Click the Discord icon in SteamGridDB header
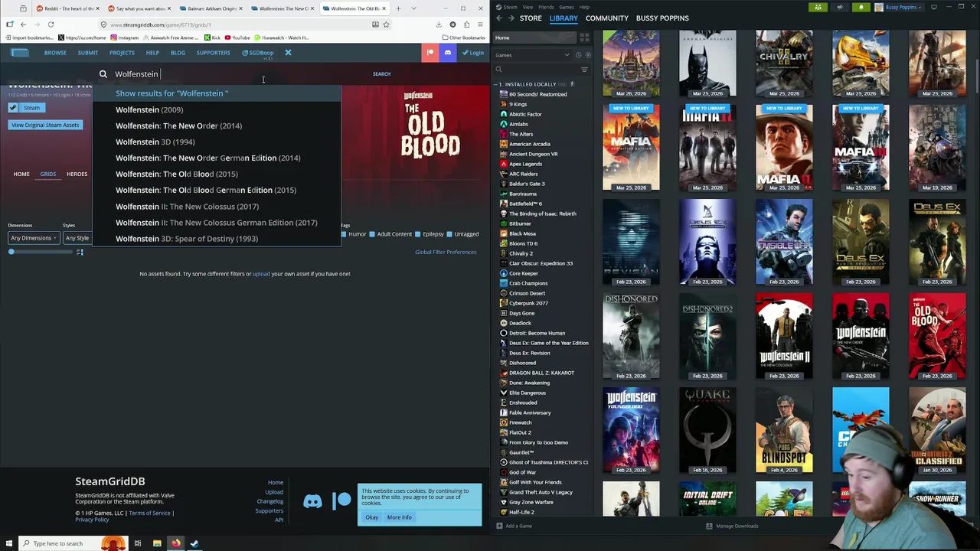This screenshot has height=551, width=980. (448, 53)
